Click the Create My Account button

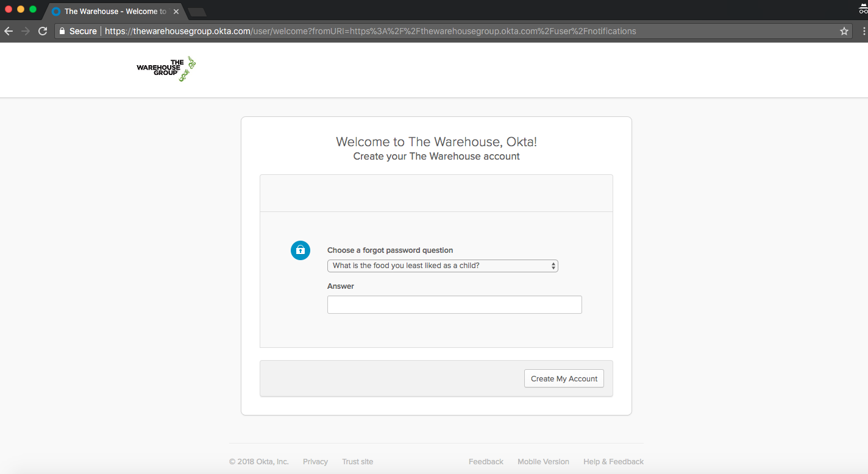tap(564, 378)
